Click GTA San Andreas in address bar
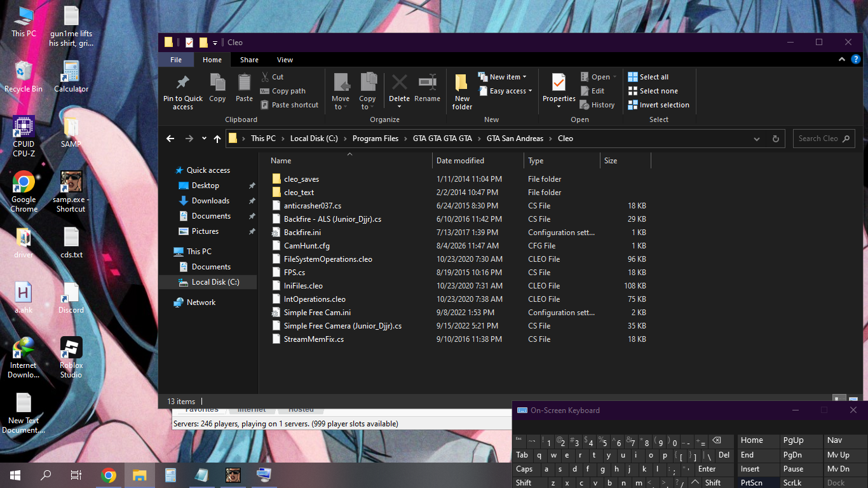 point(515,139)
